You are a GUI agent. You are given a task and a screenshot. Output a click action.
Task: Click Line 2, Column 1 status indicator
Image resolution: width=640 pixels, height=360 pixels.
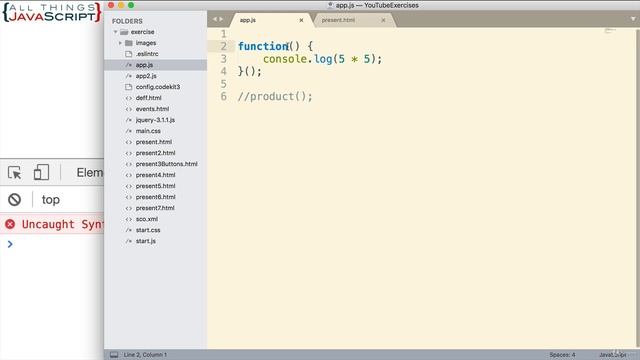pyautogui.click(x=145, y=355)
